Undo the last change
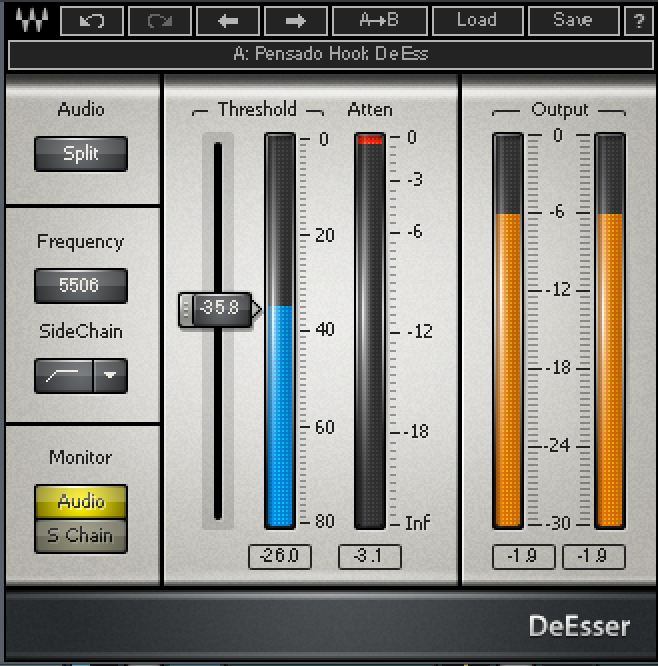The height and width of the screenshot is (666, 658). click(92, 20)
